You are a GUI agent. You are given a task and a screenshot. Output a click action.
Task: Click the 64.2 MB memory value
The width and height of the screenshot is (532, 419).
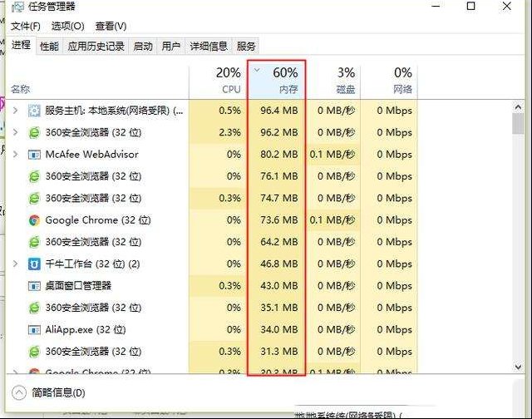(x=279, y=242)
